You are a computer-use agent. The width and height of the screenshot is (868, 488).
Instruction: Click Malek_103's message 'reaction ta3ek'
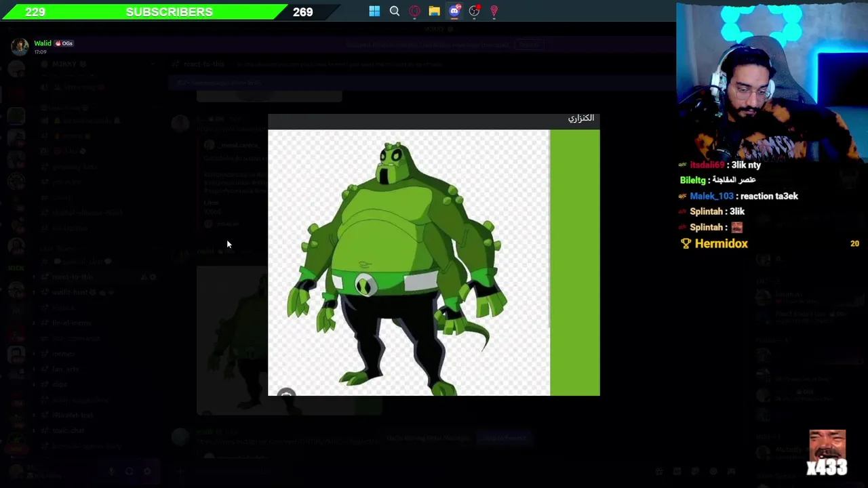click(x=770, y=196)
